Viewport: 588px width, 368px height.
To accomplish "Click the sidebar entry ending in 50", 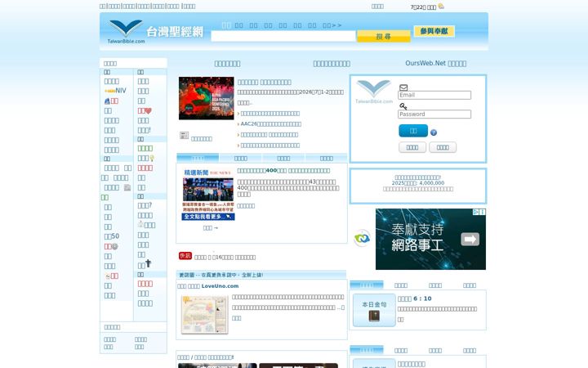I will pos(112,236).
